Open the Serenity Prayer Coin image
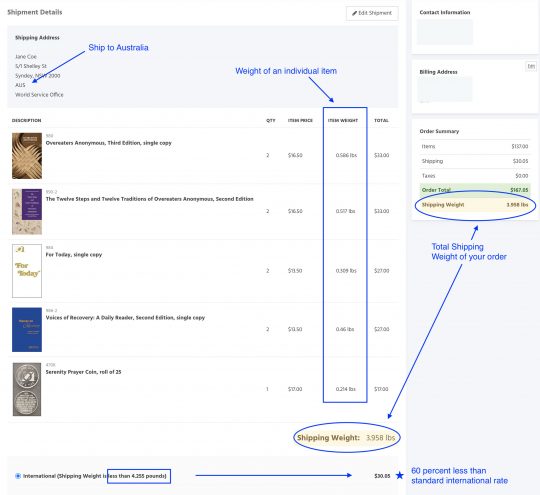 tap(27, 389)
